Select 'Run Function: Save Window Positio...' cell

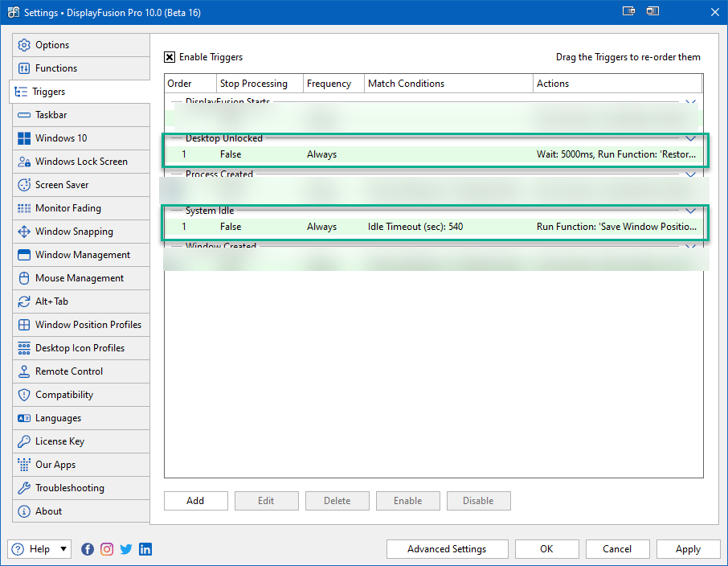click(x=616, y=227)
